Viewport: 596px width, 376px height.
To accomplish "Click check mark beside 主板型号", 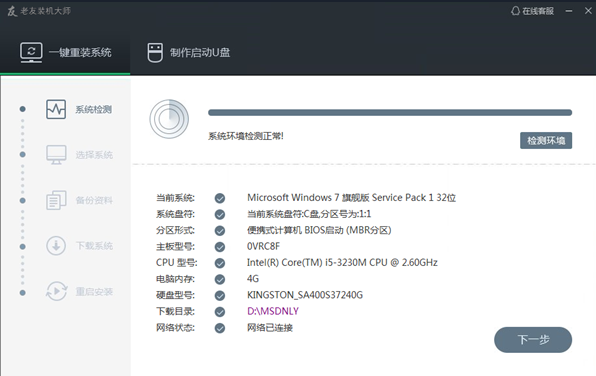I will coord(220,247).
